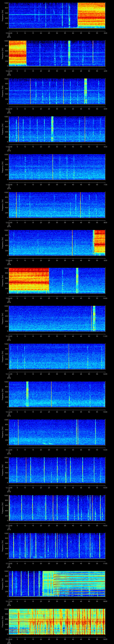This screenshot has height=644, width=114.
Task: Click the red line near 40s in 12:08:00 spectrogram
Action: tap(72, 243)
